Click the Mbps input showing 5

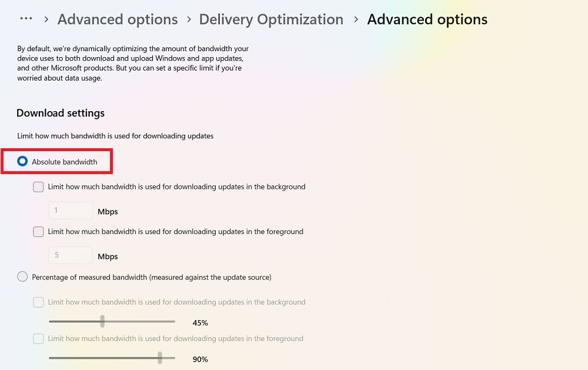(70, 255)
